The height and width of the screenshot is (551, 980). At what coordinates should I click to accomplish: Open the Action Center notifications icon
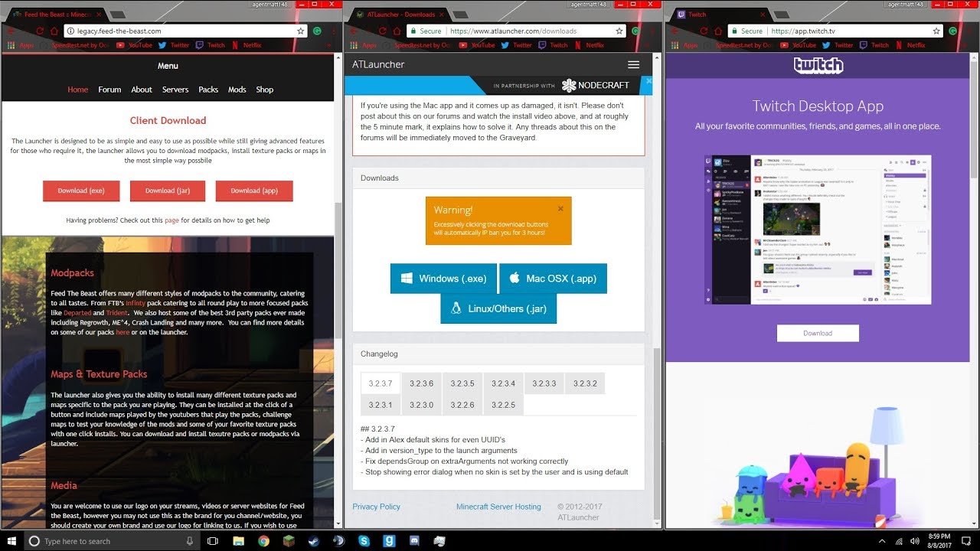coord(966,540)
